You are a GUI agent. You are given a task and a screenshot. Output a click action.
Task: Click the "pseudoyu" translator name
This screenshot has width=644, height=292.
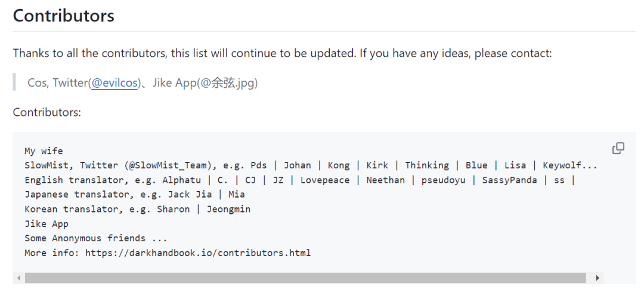[x=443, y=180]
